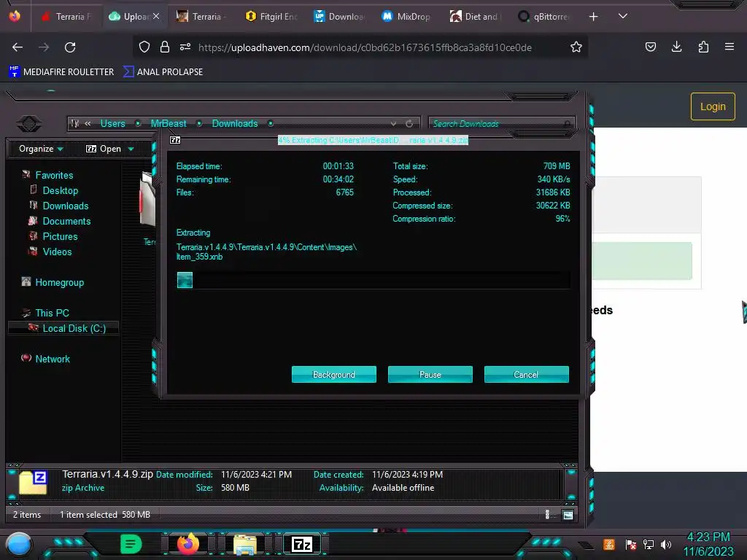747x560 pixels.
Task: Click the tracking protection shield icon
Action: [144, 47]
